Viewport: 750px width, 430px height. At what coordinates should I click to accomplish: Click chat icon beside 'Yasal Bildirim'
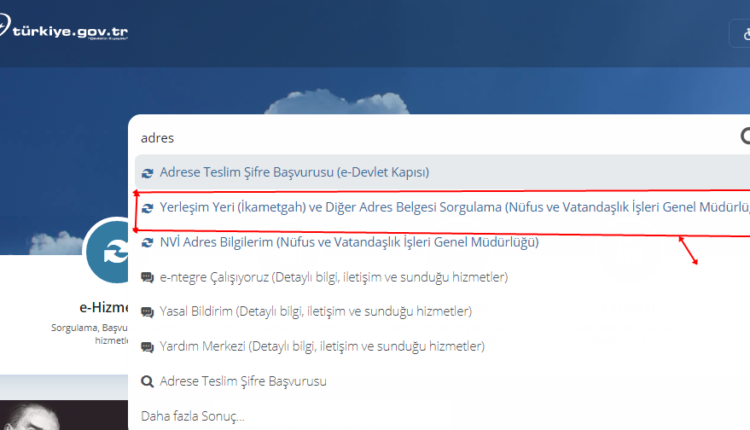[147, 312]
